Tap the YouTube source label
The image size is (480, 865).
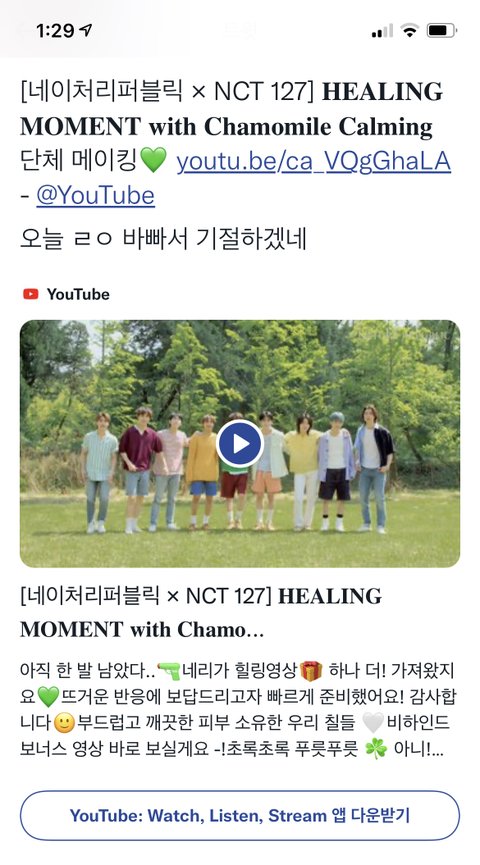pos(78,294)
